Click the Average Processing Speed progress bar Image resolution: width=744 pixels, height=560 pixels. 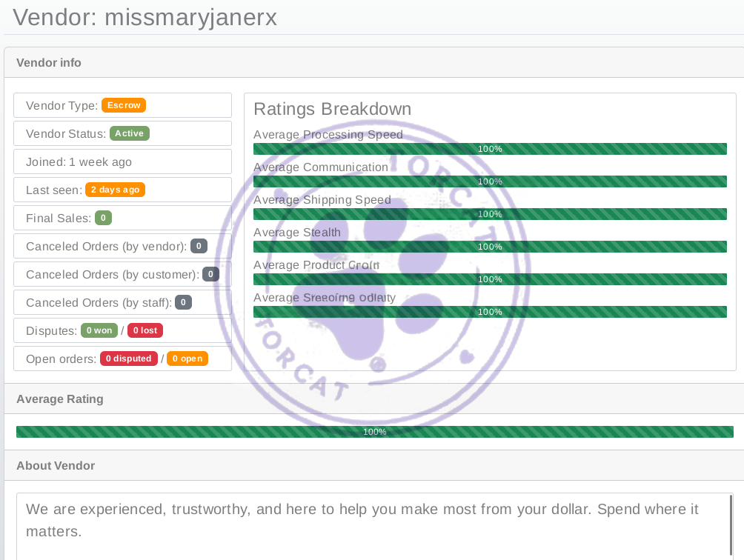point(490,149)
